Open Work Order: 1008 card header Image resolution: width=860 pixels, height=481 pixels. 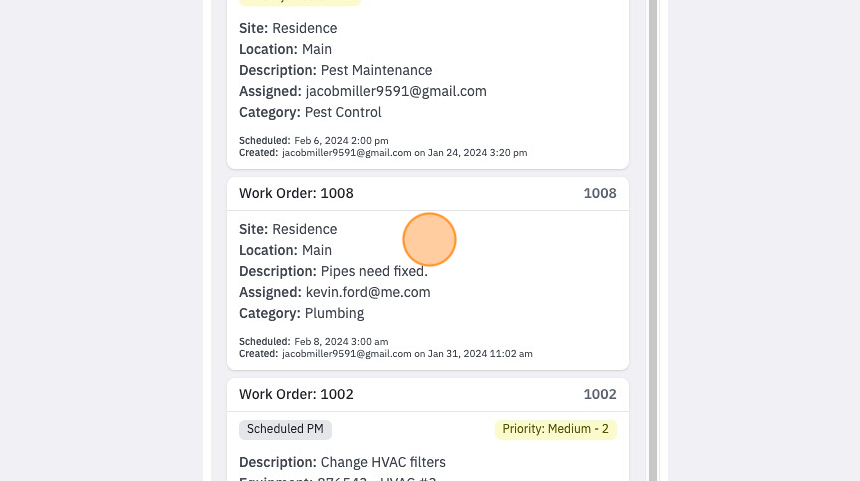(x=427, y=194)
